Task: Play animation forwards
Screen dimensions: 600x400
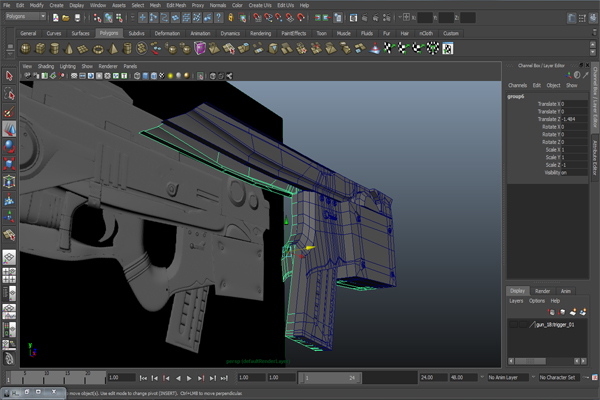Action: click(x=189, y=378)
